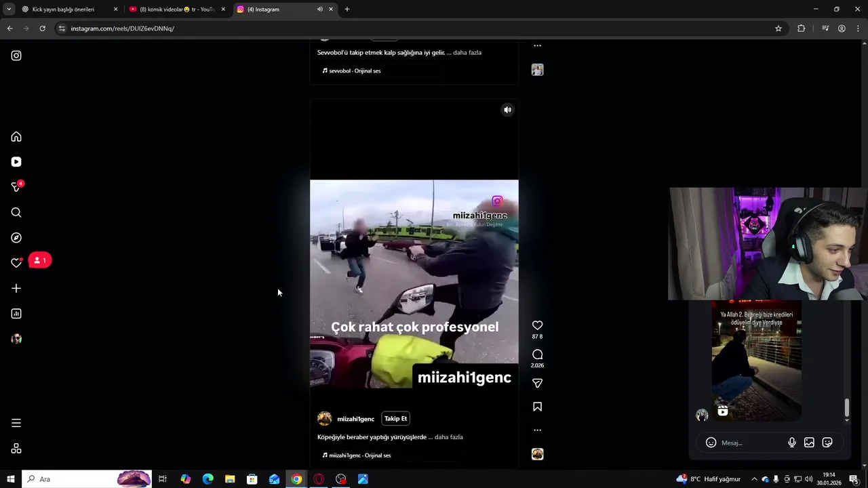Open more options for miizahi1genc reel
The height and width of the screenshot is (488, 868).
click(x=537, y=430)
